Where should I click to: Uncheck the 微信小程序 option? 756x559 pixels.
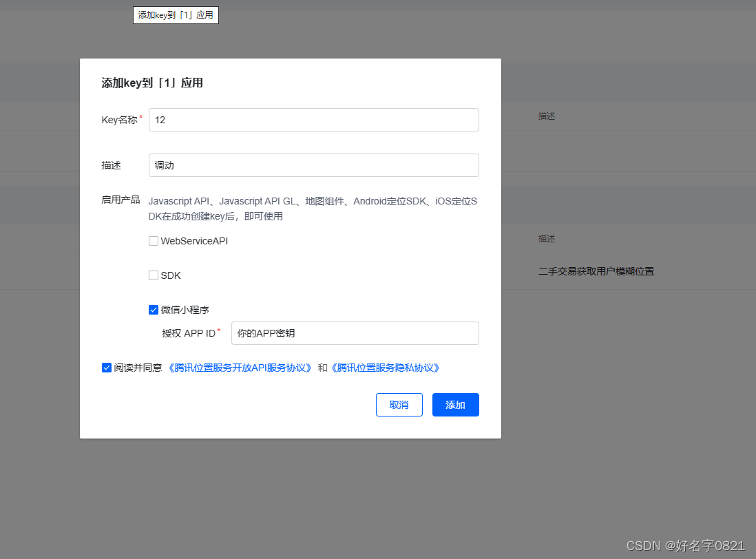click(153, 309)
